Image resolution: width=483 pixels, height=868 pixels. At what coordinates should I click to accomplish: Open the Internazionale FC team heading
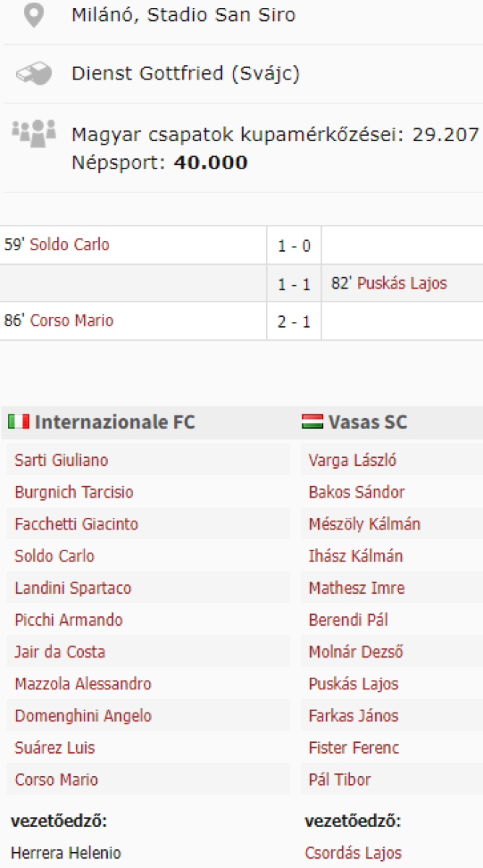[x=115, y=422]
